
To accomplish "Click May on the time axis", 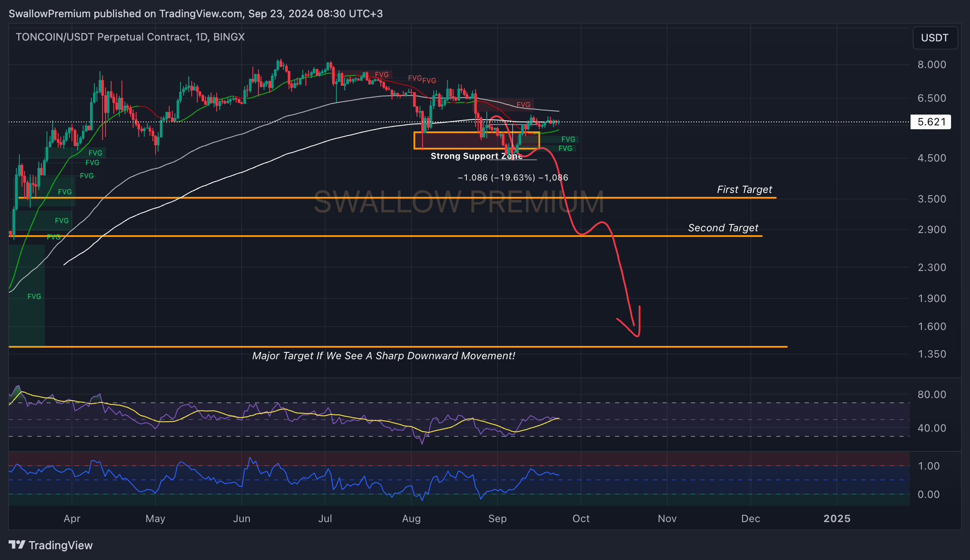I will click(x=155, y=519).
